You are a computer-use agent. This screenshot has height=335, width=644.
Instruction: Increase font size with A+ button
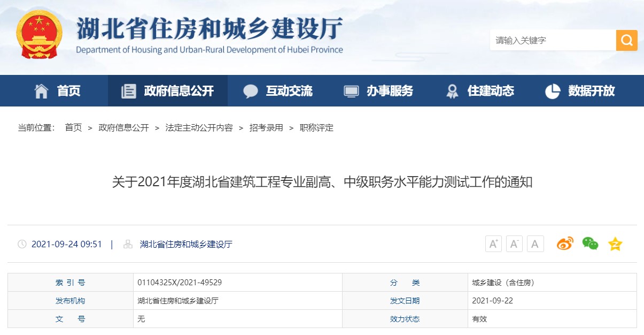coord(493,244)
